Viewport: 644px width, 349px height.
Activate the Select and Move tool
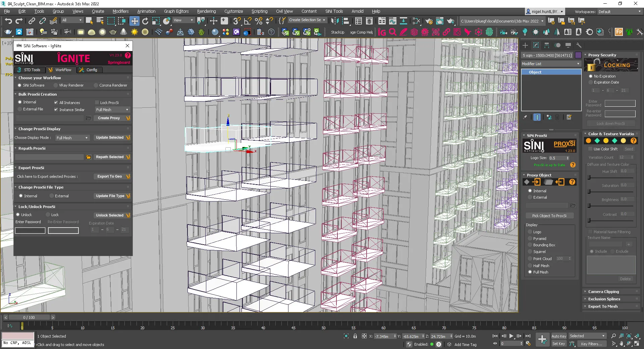click(x=134, y=21)
